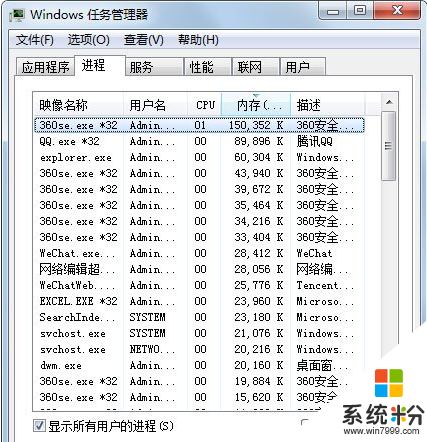This screenshot has width=427, height=442.
Task: Close the Task Manager window
Action: pyautogui.click(x=397, y=11)
